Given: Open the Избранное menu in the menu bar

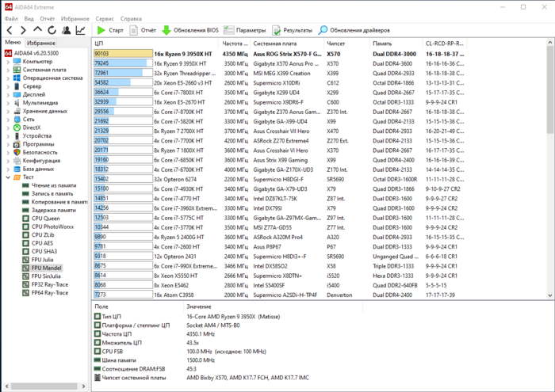Looking at the screenshot, I should click(75, 19).
